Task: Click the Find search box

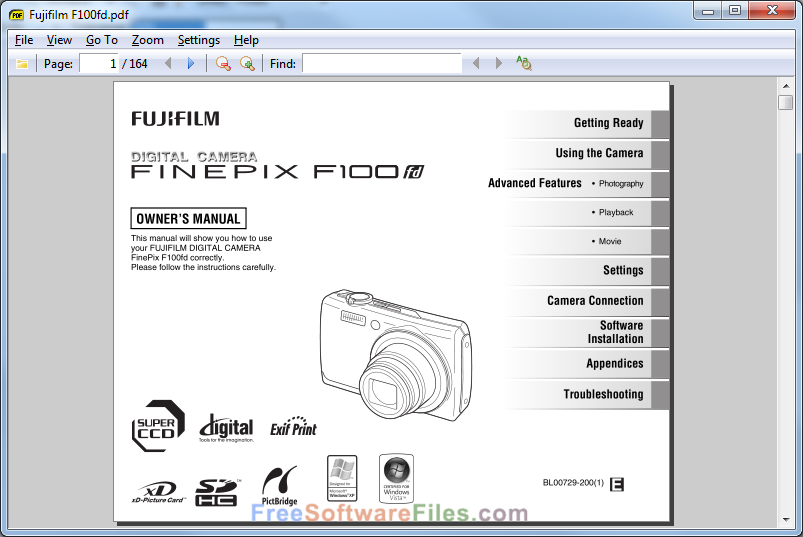Action: click(x=382, y=63)
